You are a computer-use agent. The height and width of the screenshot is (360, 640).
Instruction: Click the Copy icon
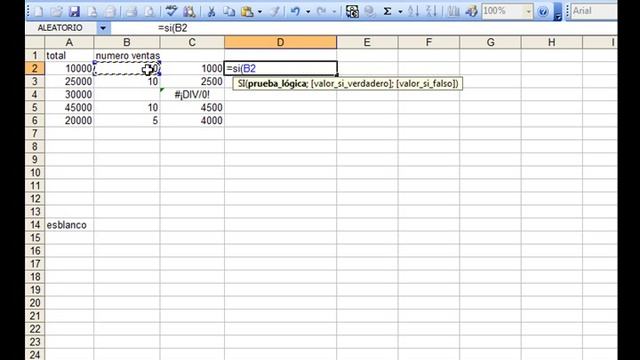pos(229,11)
